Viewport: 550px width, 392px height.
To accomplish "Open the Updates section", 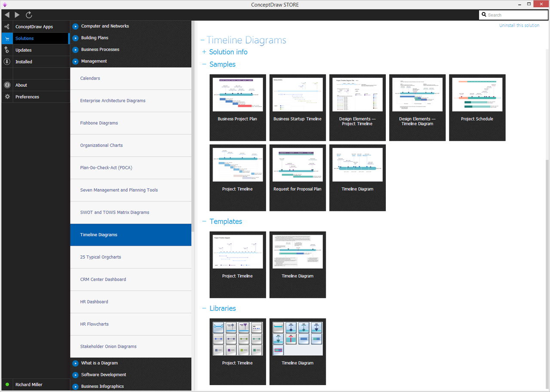I will pyautogui.click(x=35, y=50).
